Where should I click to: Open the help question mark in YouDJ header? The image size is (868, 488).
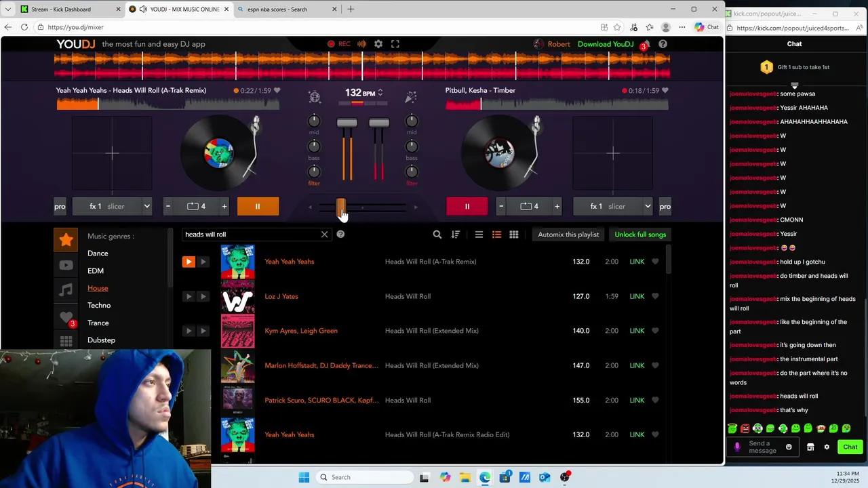coord(663,44)
